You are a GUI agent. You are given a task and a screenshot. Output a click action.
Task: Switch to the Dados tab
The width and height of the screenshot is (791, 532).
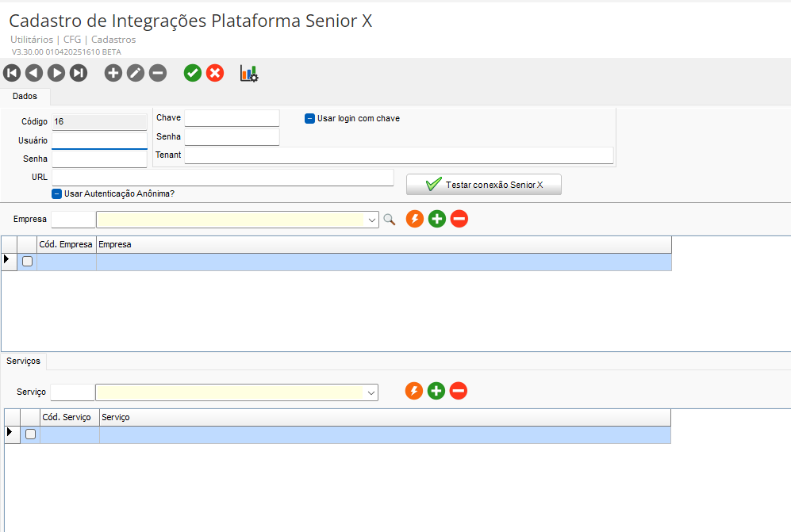point(25,96)
